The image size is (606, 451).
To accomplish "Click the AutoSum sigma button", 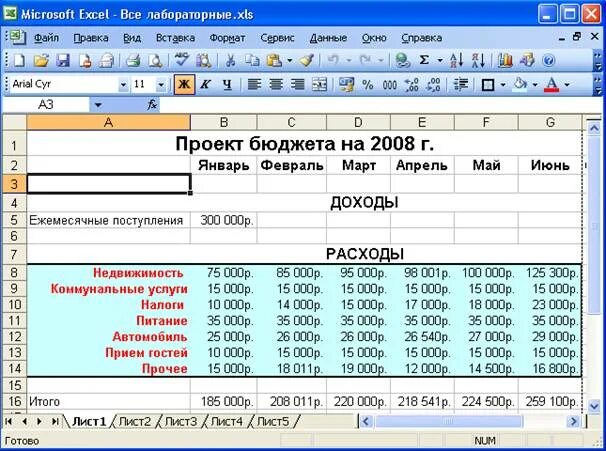I will 424,61.
